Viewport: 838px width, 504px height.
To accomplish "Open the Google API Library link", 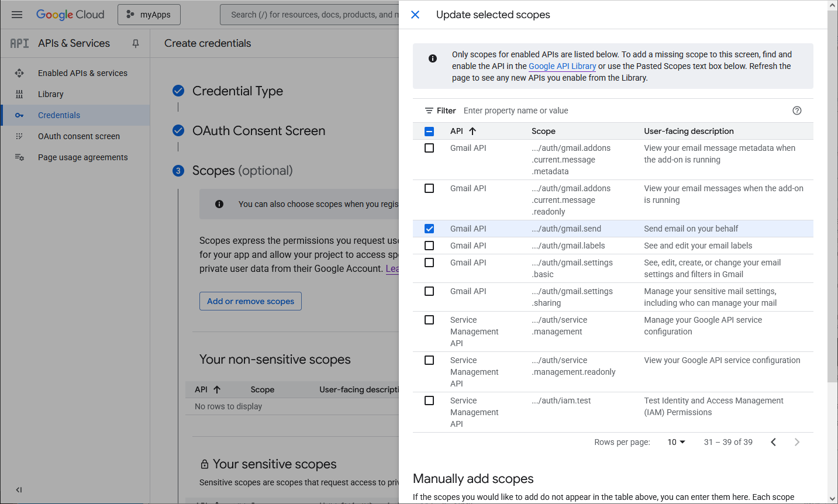I will coord(562,66).
